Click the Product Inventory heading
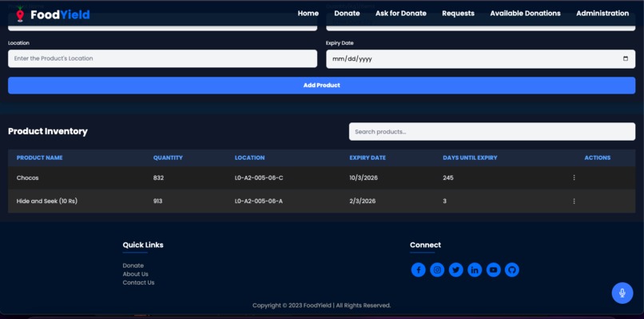This screenshot has width=644, height=319. [x=48, y=132]
